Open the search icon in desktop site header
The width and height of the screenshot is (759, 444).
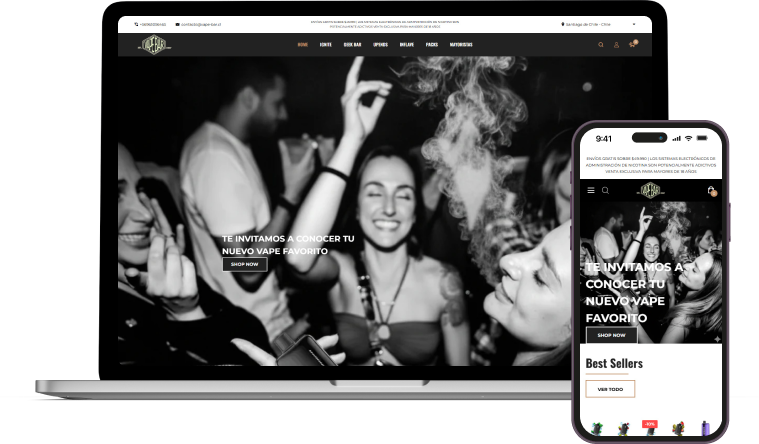(601, 45)
